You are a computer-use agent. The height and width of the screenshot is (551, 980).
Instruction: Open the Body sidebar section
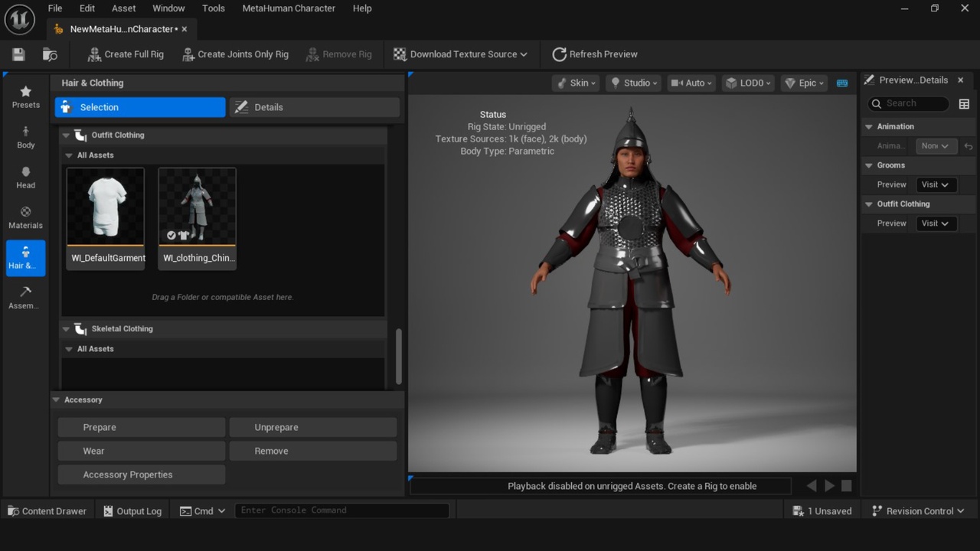pos(26,137)
